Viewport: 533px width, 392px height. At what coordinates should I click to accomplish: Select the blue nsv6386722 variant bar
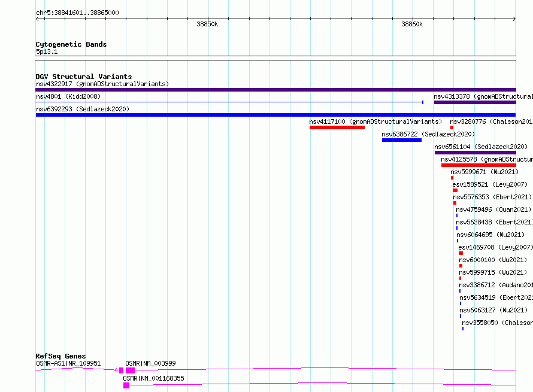click(401, 140)
